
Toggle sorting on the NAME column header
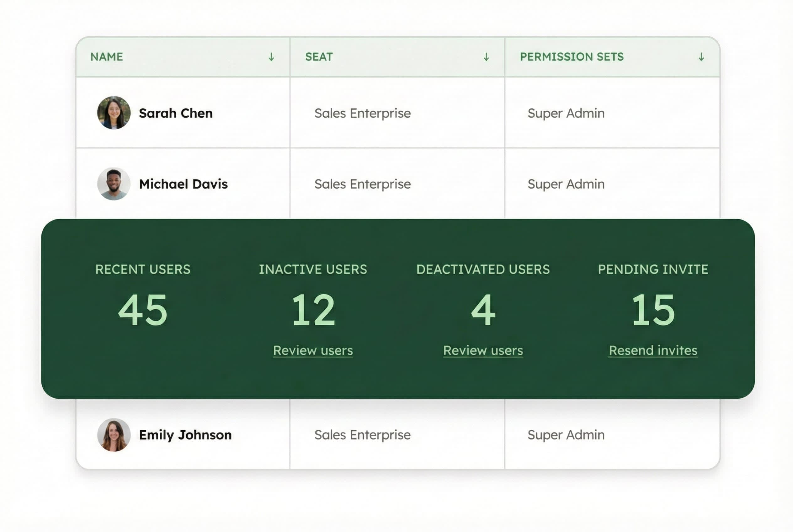(x=107, y=57)
